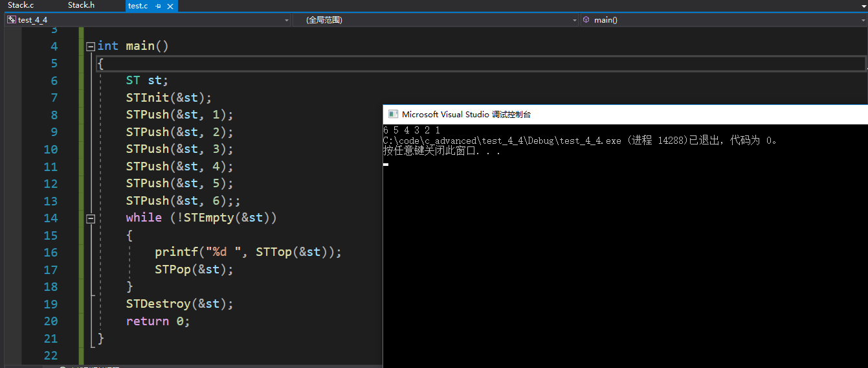Click 'STInit(&st);' on line 7
The width and height of the screenshot is (868, 368).
pyautogui.click(x=169, y=98)
